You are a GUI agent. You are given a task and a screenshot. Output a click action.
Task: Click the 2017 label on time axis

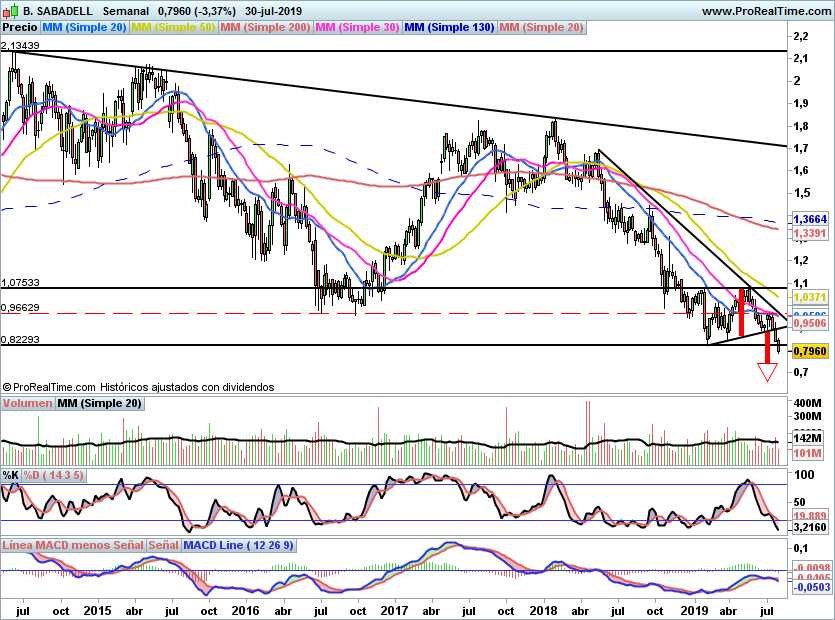point(395,610)
